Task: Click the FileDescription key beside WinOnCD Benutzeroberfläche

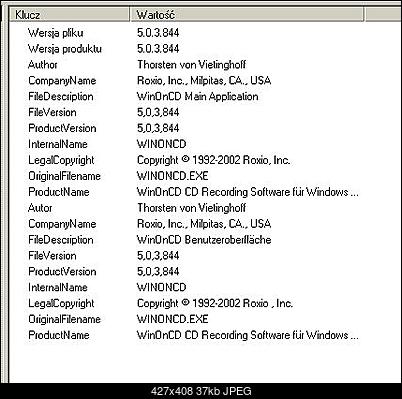Action: pos(61,240)
